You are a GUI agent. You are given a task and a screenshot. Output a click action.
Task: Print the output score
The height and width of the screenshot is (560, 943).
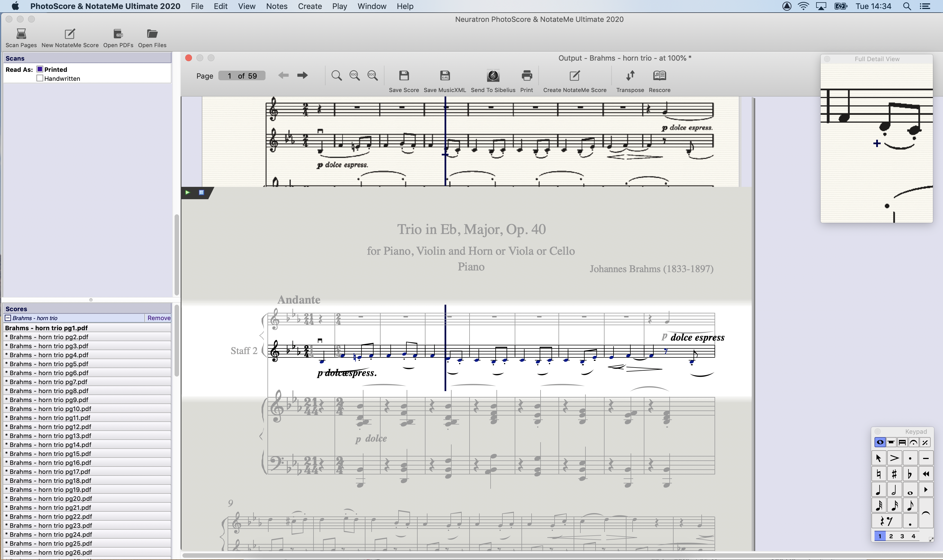point(527,75)
